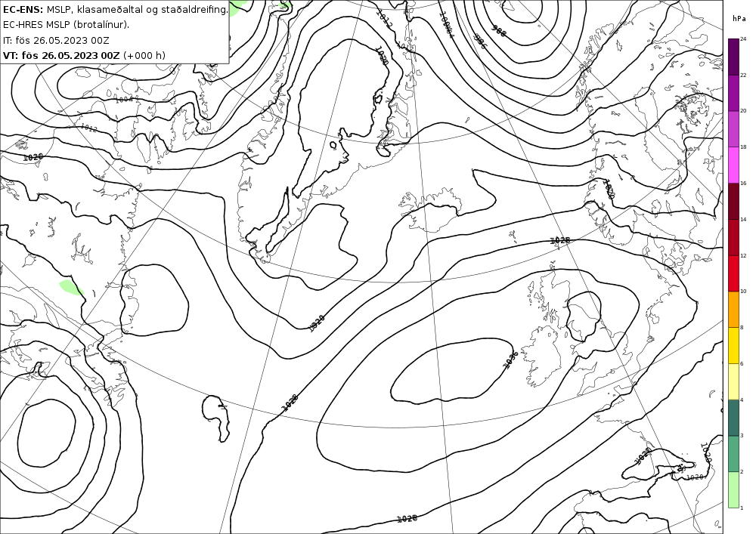This screenshot has width=756, height=534.
Task: Click the 'EC-HRES MSLP (brotalínur).' legend line
Action: pos(66,25)
